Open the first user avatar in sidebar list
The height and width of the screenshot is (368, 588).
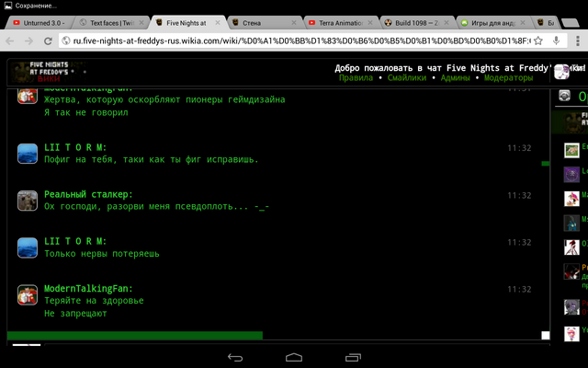coord(571,150)
